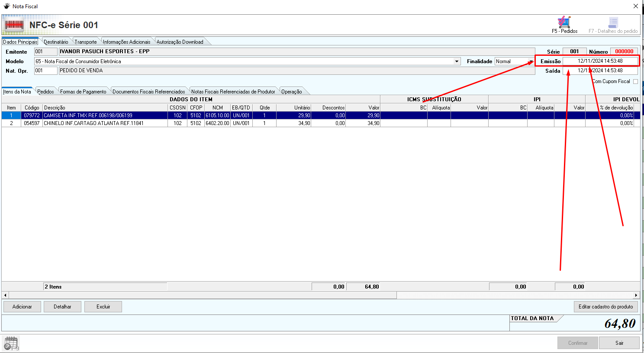Viewport: 644px width, 353px height.
Task: Open the Formas de Pagamento tab
Action: coord(83,92)
